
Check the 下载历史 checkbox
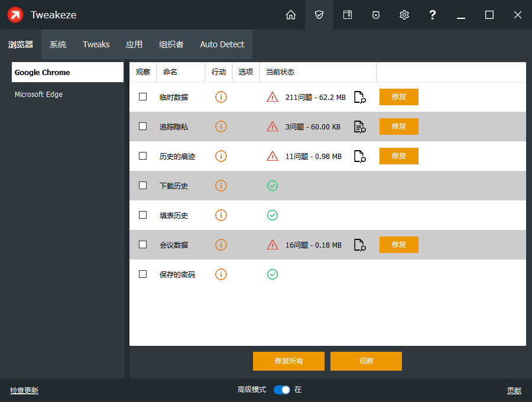pos(143,185)
